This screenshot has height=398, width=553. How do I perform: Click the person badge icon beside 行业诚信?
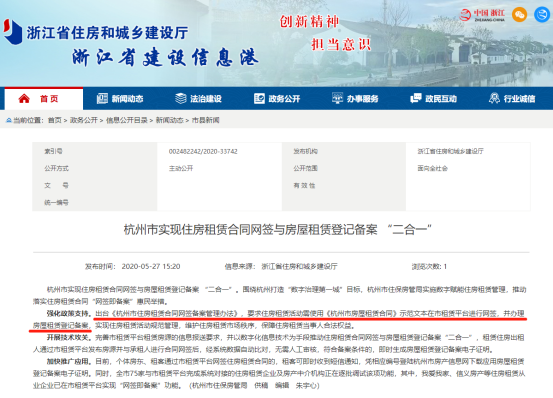click(494, 98)
